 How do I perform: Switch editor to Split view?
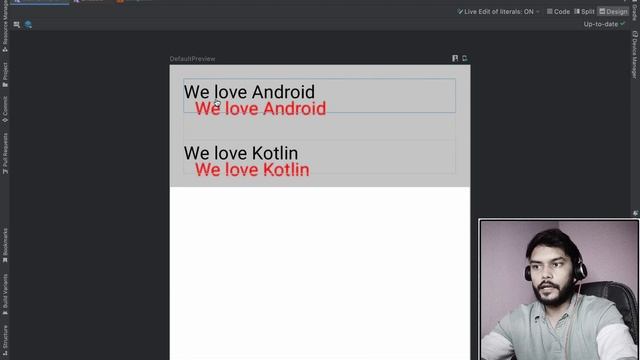tap(584, 11)
